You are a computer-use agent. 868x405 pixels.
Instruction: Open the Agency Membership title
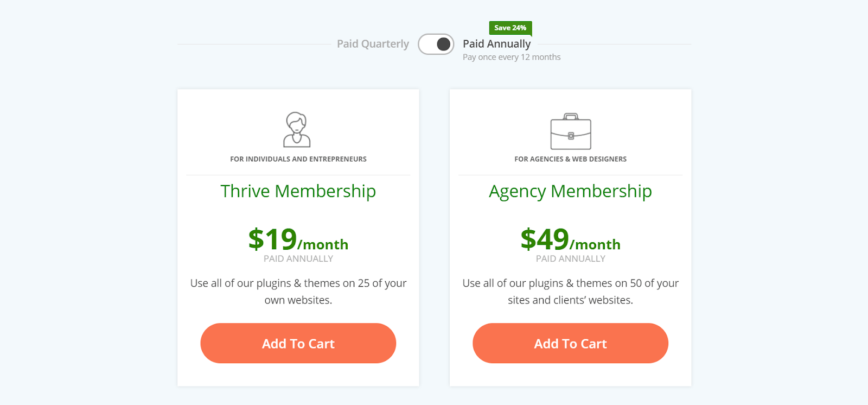pos(570,192)
